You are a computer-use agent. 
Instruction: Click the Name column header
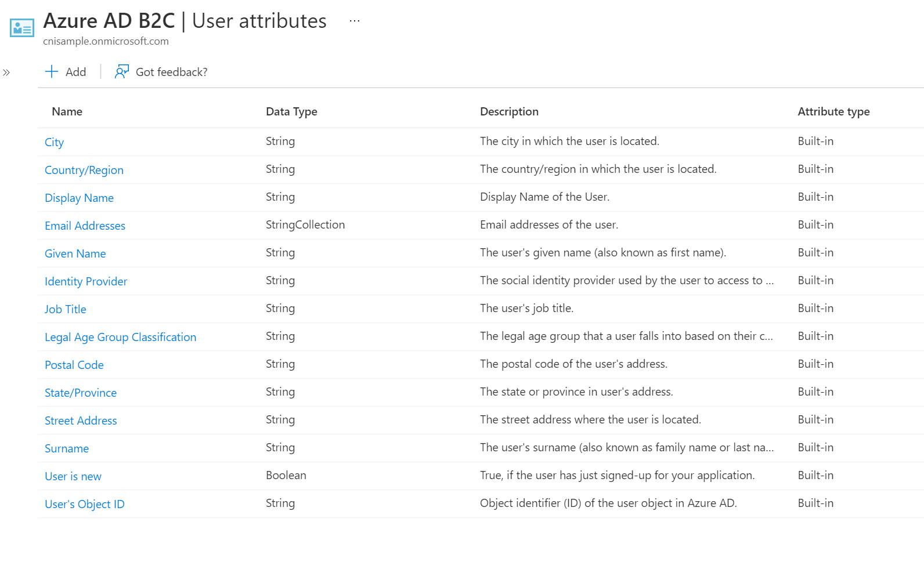tap(67, 111)
